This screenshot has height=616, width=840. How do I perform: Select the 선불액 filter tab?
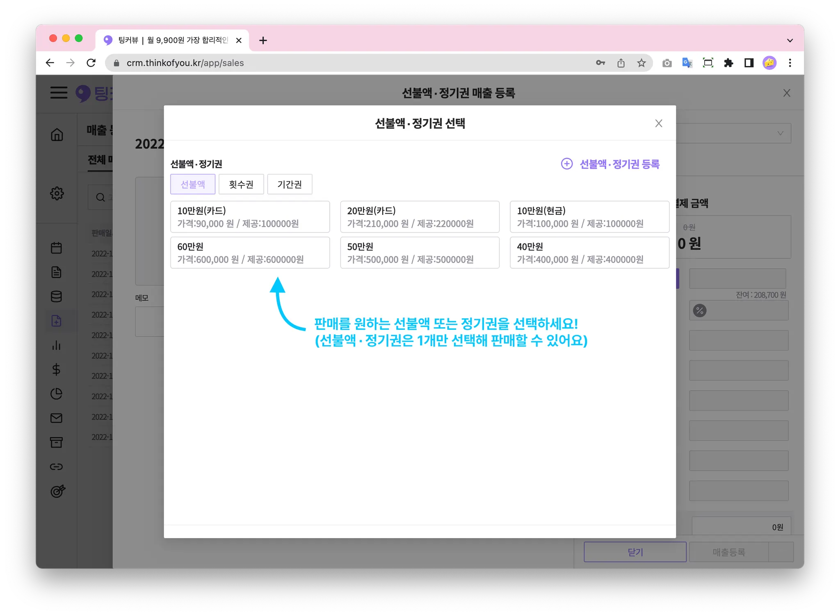point(193,184)
